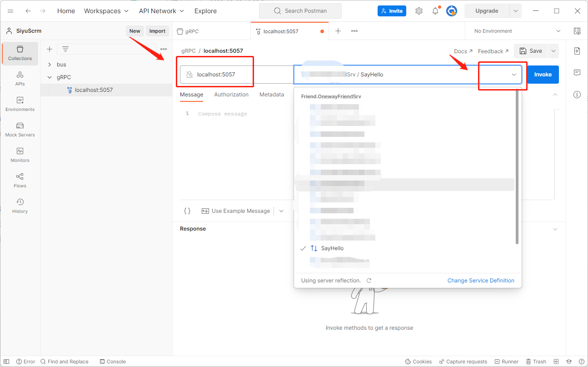Go to the Home menu
This screenshot has width=588, height=367.
(x=66, y=11)
